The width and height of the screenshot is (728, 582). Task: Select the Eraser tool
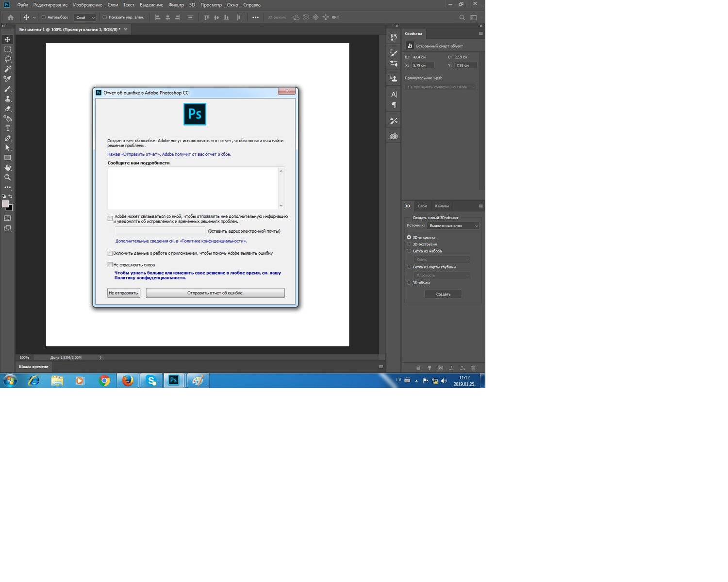pyautogui.click(x=7, y=109)
